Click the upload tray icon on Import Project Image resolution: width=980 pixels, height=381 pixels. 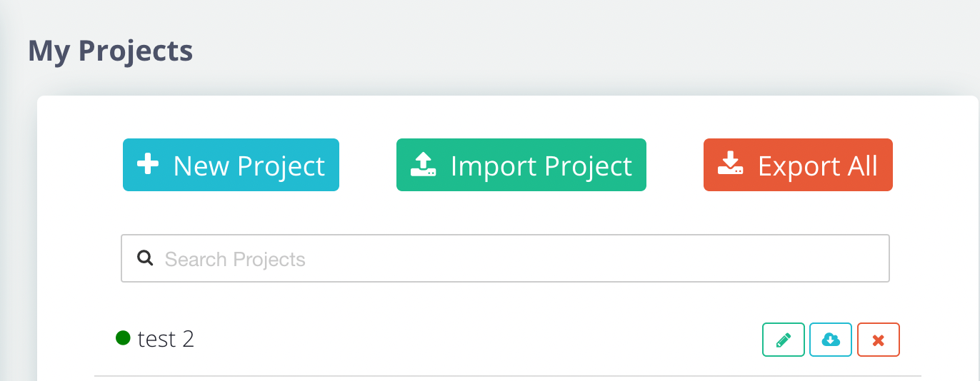[x=424, y=165]
